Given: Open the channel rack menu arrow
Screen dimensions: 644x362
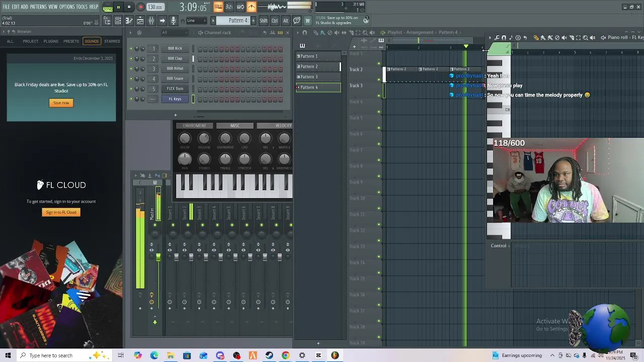Looking at the screenshot, I should tap(131, 33).
